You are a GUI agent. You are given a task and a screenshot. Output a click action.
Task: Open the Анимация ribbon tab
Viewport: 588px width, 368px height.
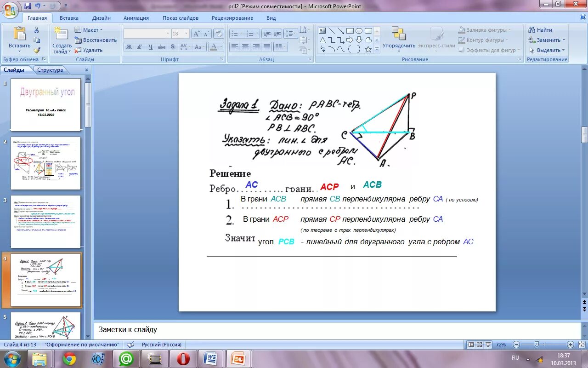coord(136,18)
